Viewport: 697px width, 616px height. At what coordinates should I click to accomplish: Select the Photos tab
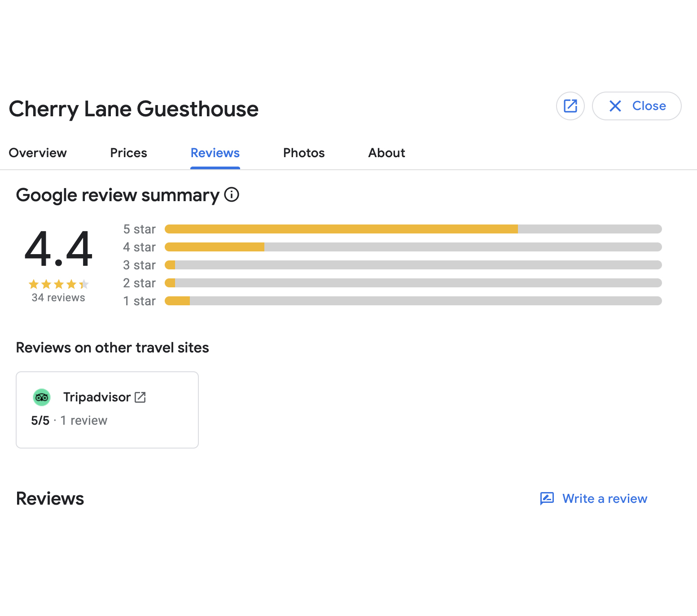[x=304, y=153]
